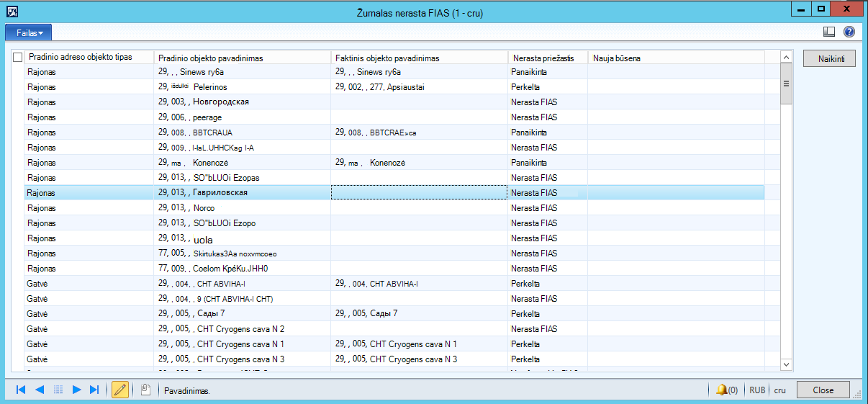Click the Close button

[x=823, y=390]
